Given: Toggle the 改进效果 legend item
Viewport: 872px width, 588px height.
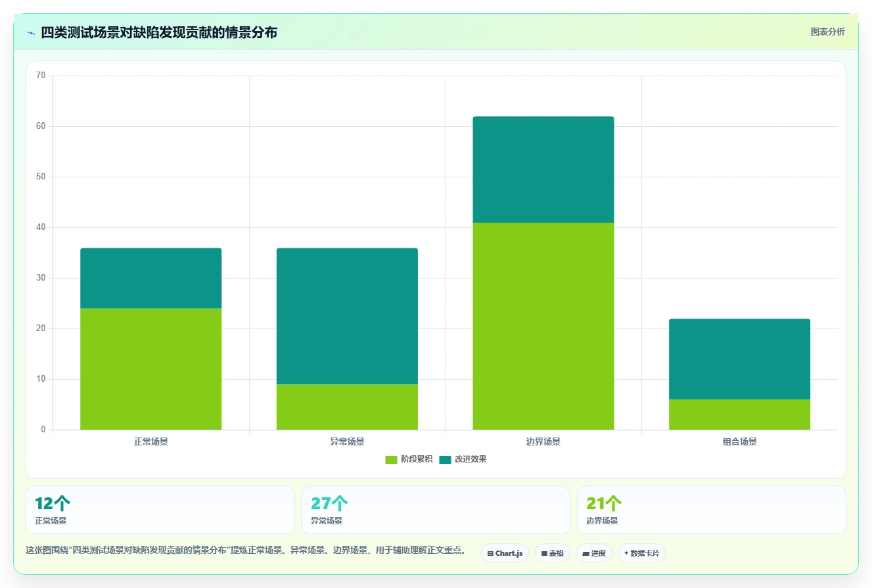Looking at the screenshot, I should 463,459.
